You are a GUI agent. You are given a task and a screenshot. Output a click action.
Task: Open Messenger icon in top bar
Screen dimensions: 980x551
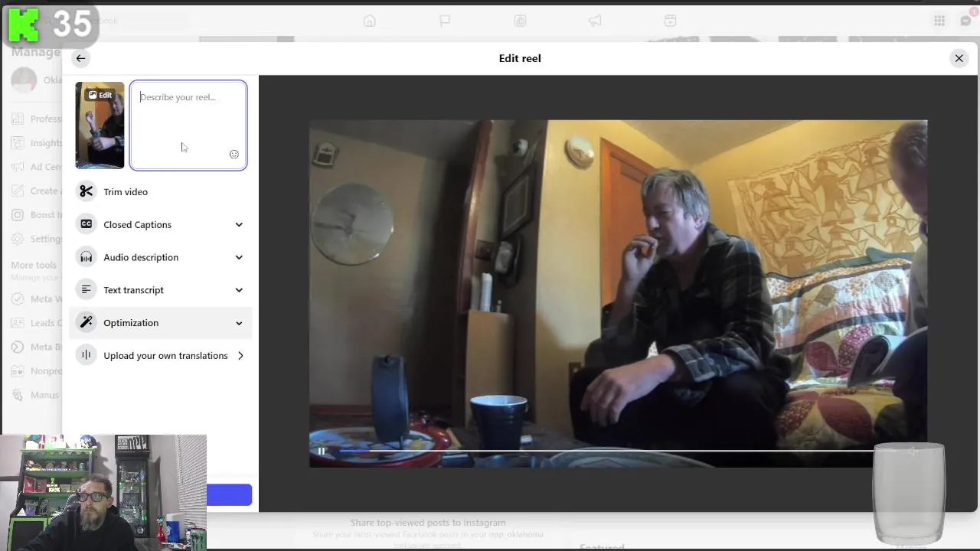(966, 21)
